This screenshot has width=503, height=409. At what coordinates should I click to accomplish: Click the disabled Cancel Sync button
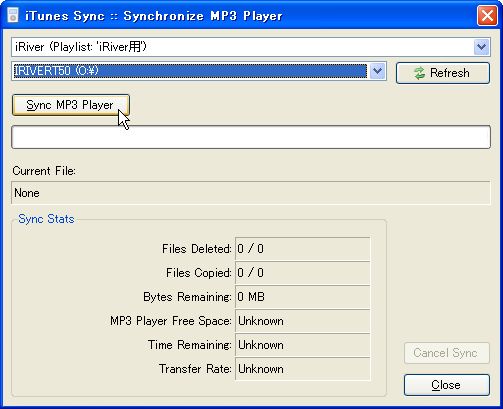447,353
